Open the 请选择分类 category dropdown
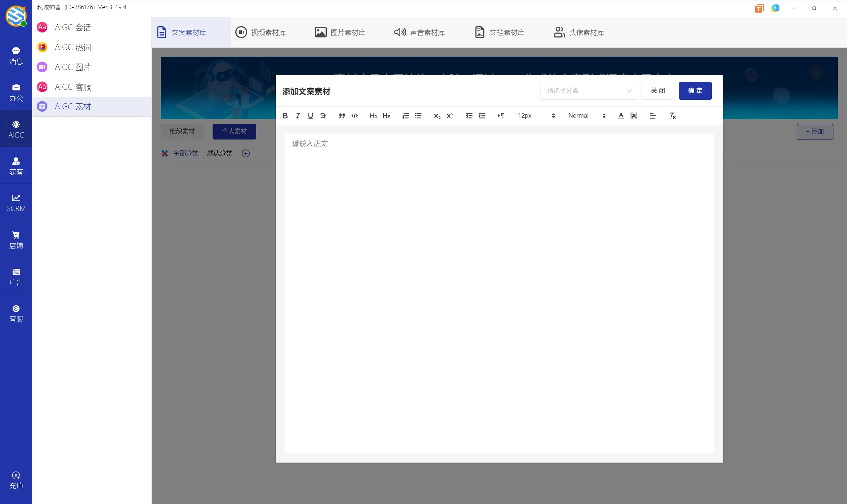The image size is (848, 504). pyautogui.click(x=588, y=91)
